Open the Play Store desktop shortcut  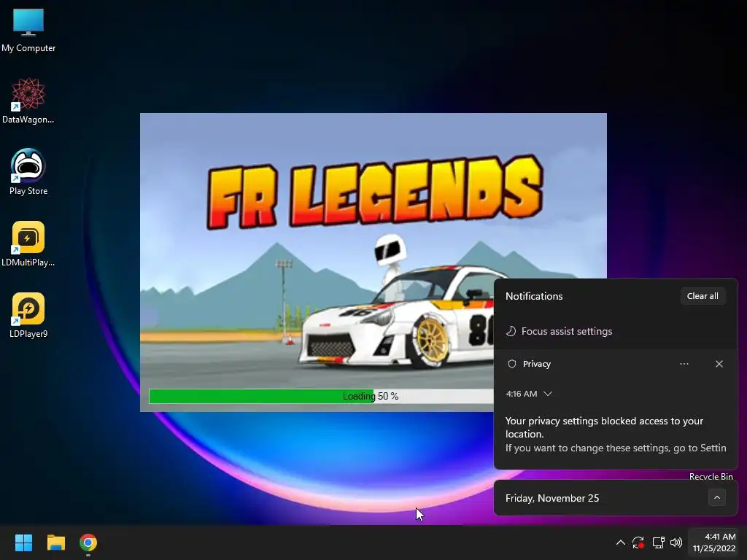[28, 172]
